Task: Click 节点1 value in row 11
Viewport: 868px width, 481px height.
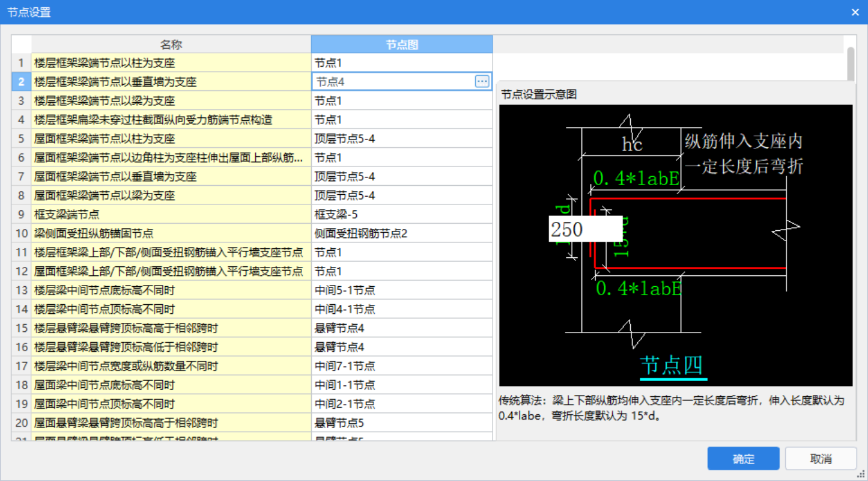Action: pos(402,253)
